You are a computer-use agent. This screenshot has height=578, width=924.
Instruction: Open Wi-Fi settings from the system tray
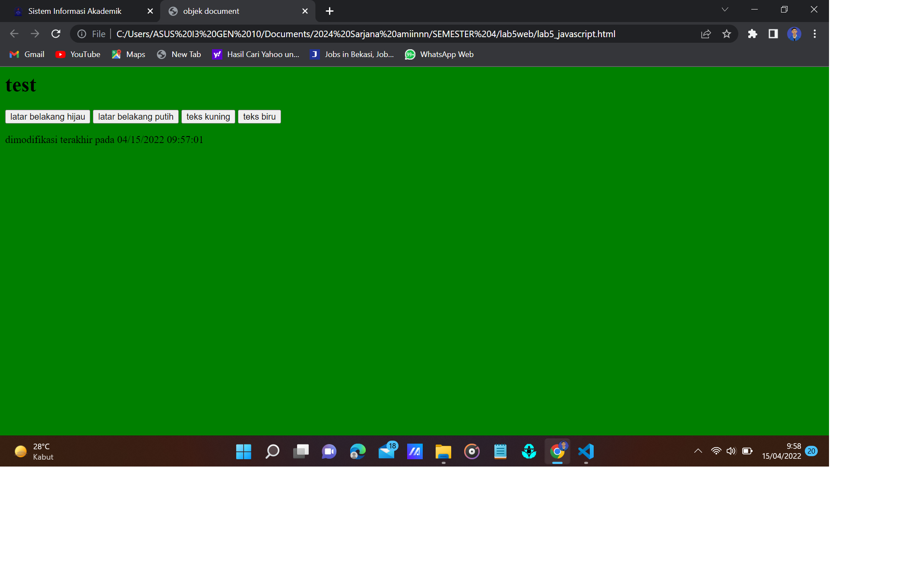click(716, 451)
